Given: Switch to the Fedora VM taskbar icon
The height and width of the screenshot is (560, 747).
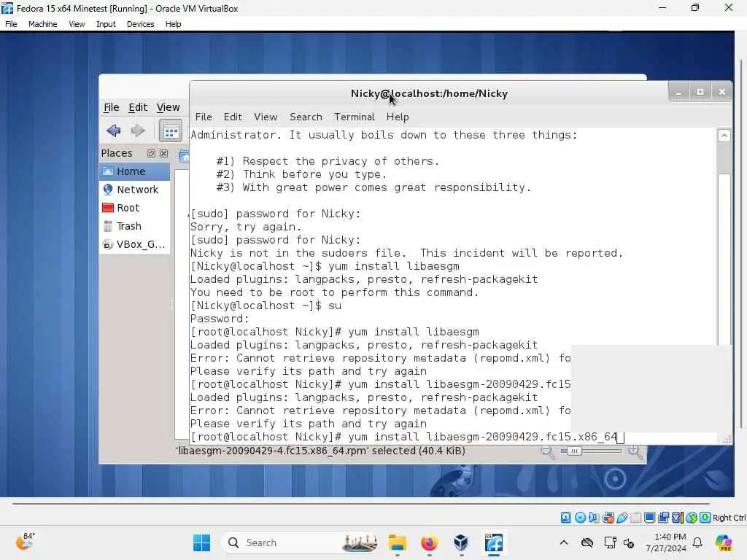Looking at the screenshot, I should click(x=494, y=542).
